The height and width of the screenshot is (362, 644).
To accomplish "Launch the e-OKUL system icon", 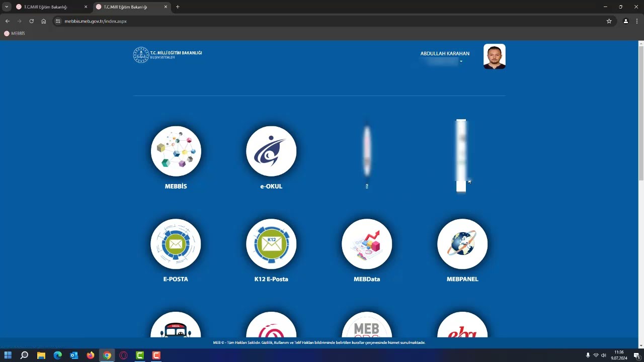I will click(271, 151).
